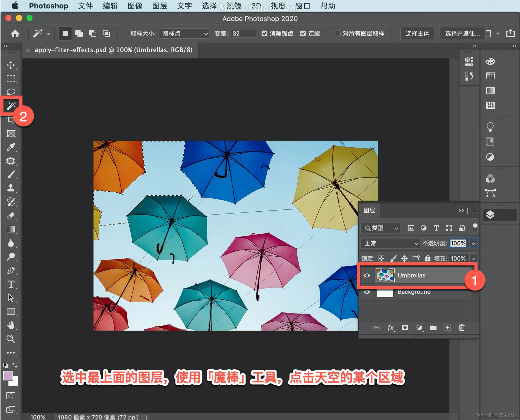Open the 滤镜 menu

[234, 6]
